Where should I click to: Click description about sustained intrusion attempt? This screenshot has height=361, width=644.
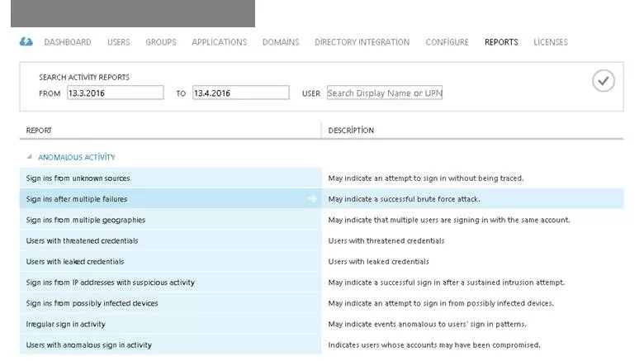click(x=447, y=283)
